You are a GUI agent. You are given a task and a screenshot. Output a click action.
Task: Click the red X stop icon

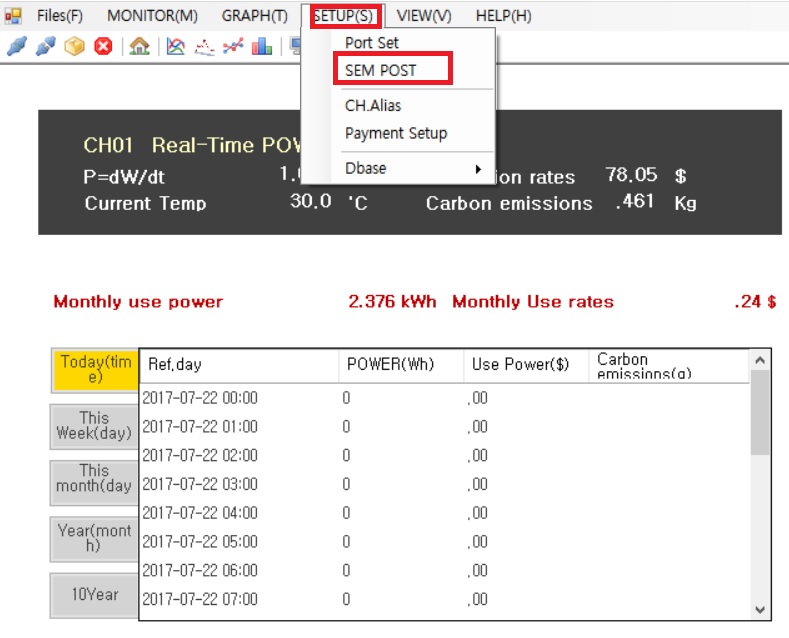click(103, 46)
